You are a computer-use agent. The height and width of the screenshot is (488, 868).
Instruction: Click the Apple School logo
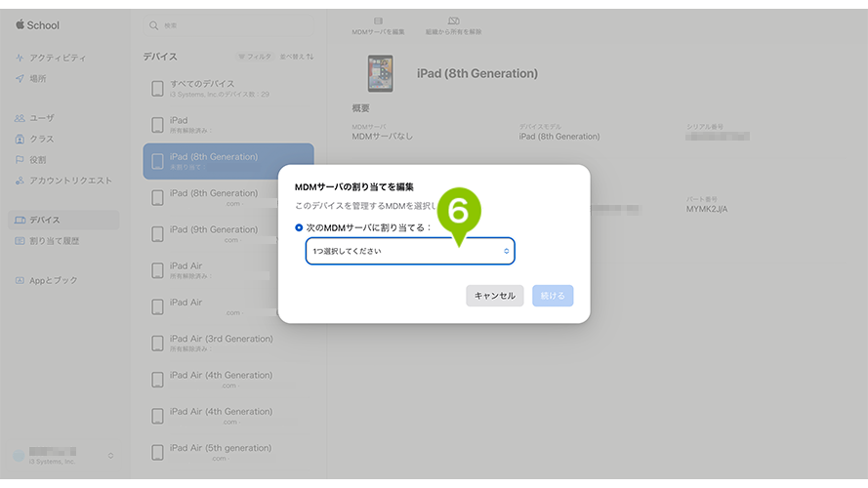tap(38, 25)
